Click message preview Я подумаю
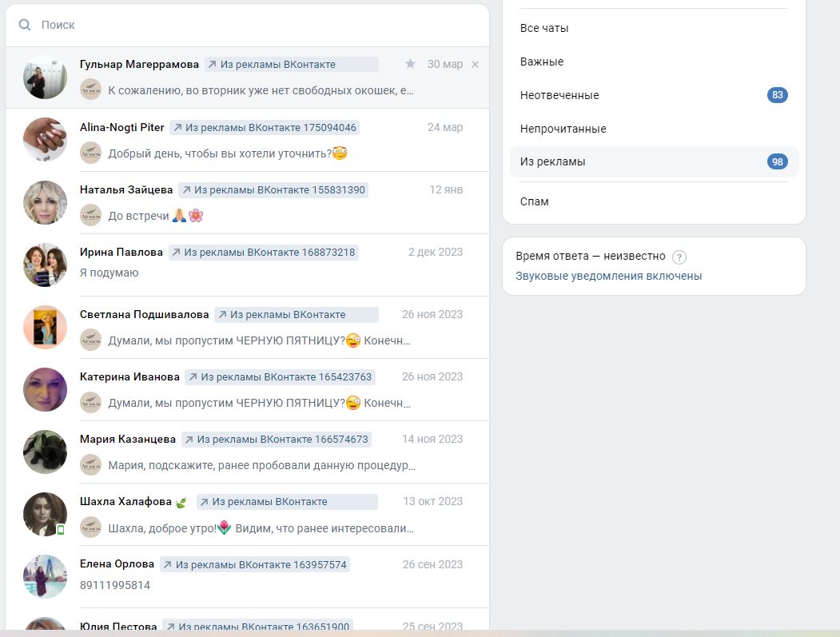This screenshot has height=637, width=840. [x=109, y=273]
